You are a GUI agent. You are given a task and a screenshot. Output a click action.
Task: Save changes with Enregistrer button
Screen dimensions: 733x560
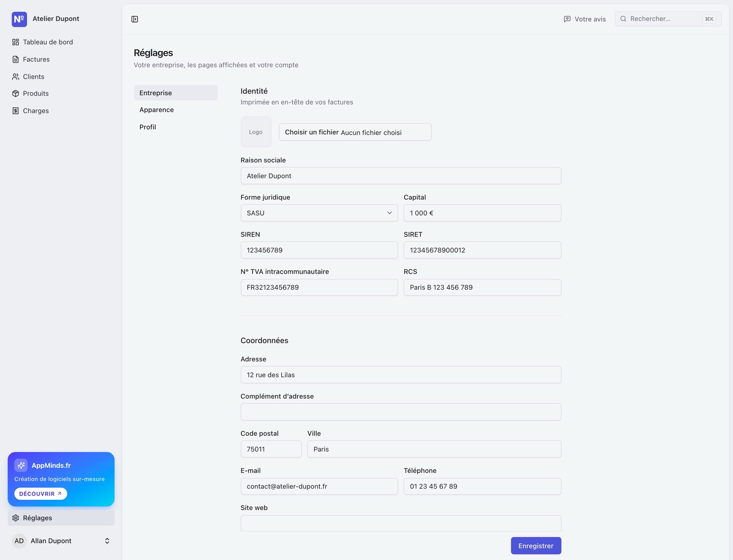(536, 546)
